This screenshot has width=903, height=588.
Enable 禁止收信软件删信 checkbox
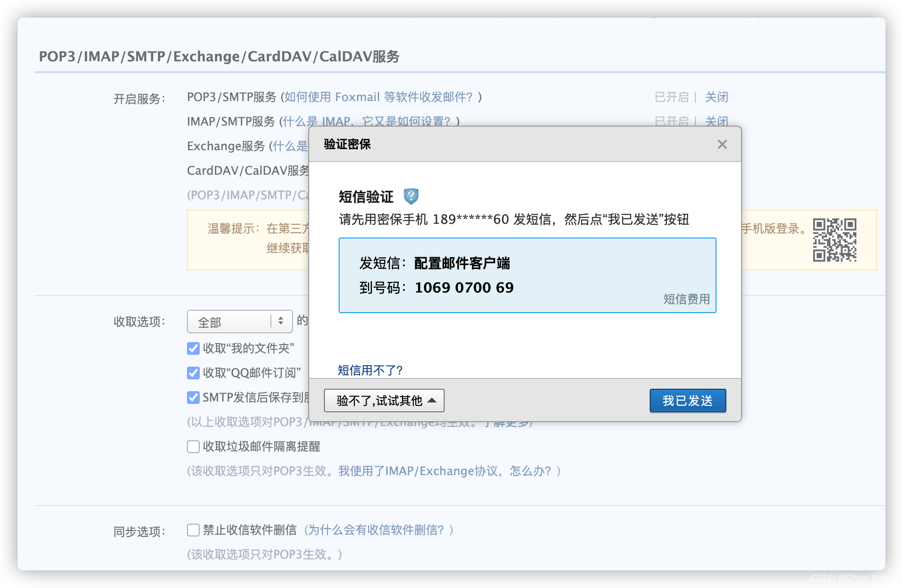coord(193,530)
